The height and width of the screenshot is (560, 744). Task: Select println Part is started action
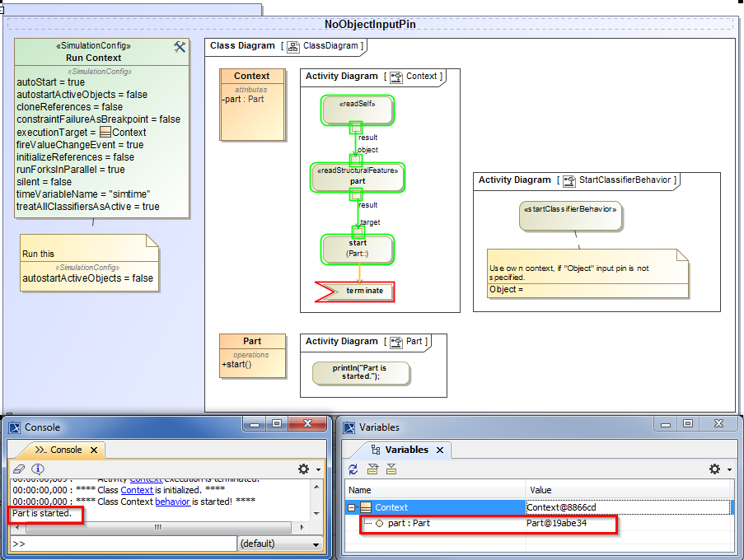[x=361, y=373]
